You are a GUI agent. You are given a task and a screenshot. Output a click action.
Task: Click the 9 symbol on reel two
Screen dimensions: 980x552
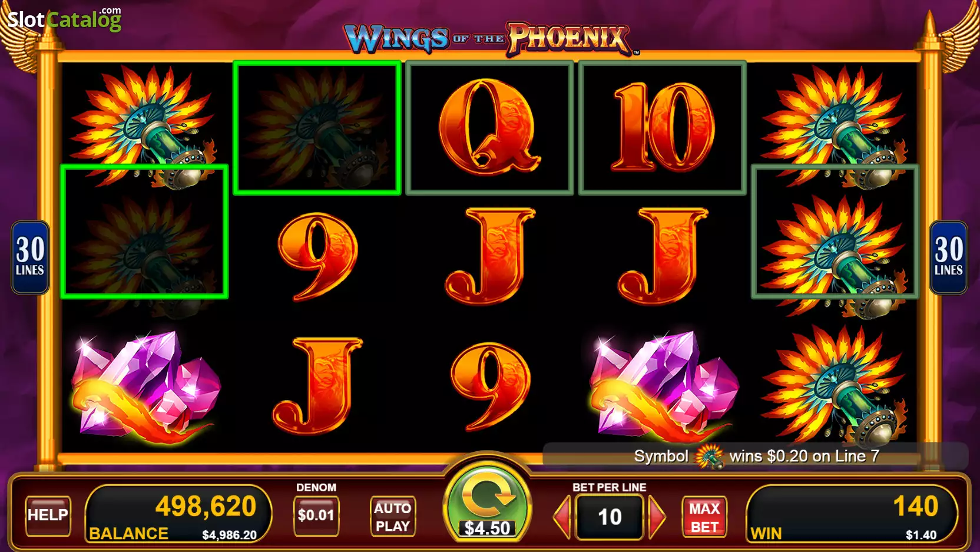point(317,257)
